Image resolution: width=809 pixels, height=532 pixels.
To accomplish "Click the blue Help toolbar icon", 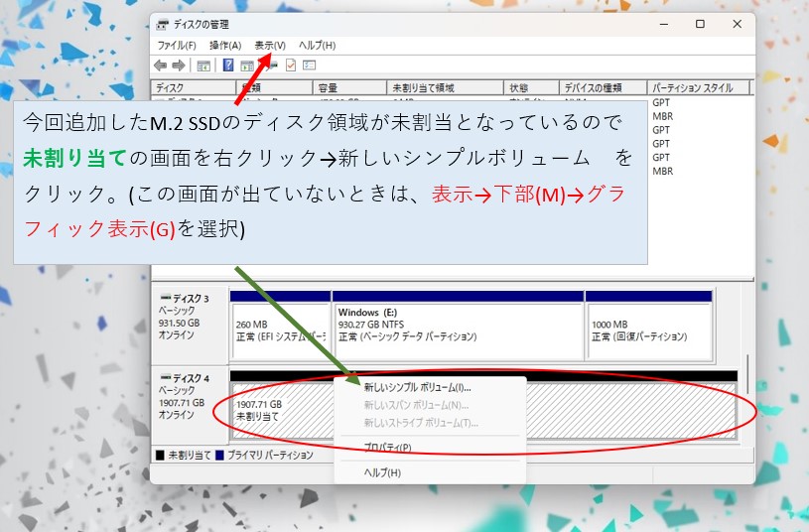I will pyautogui.click(x=228, y=66).
